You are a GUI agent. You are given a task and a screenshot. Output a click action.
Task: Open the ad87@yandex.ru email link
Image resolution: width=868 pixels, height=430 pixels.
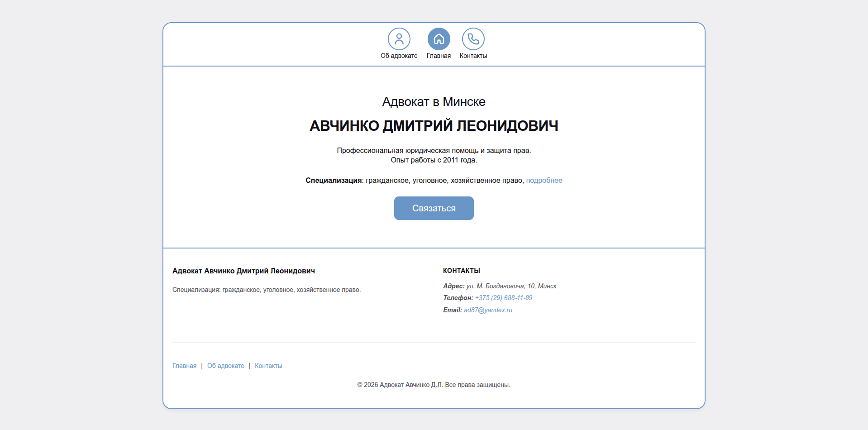click(x=488, y=310)
